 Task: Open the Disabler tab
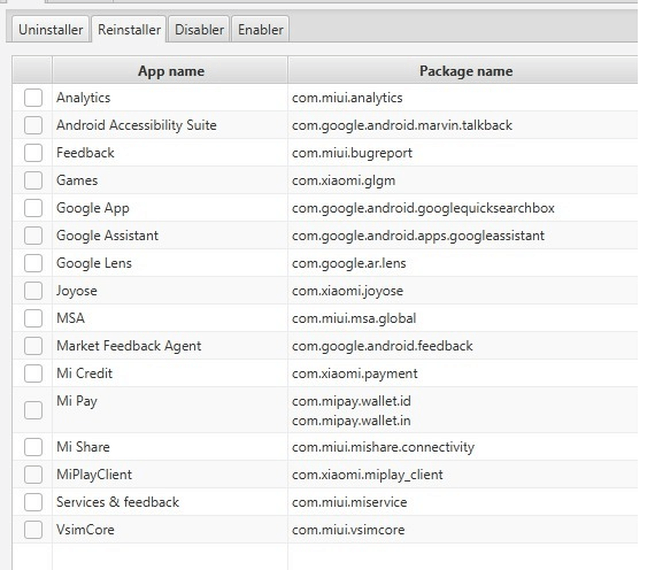[x=199, y=30]
